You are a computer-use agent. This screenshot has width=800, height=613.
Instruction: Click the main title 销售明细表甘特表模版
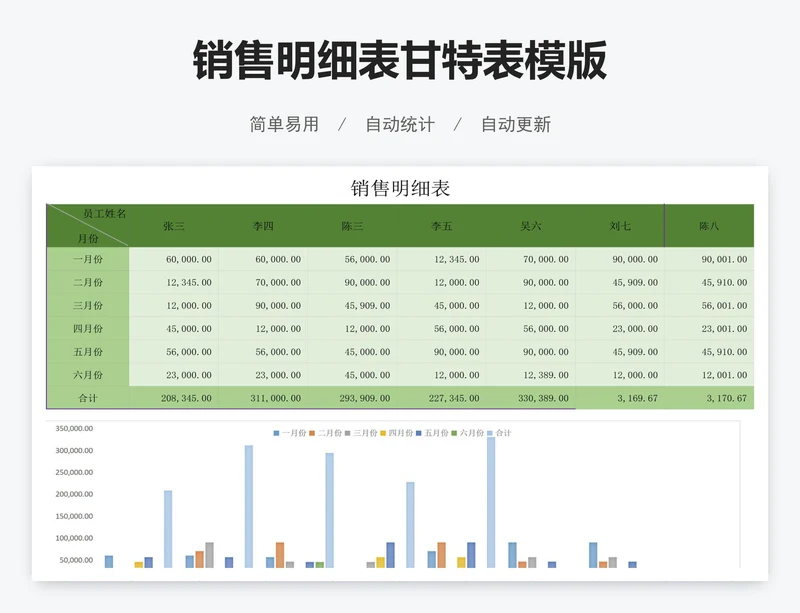(400, 60)
